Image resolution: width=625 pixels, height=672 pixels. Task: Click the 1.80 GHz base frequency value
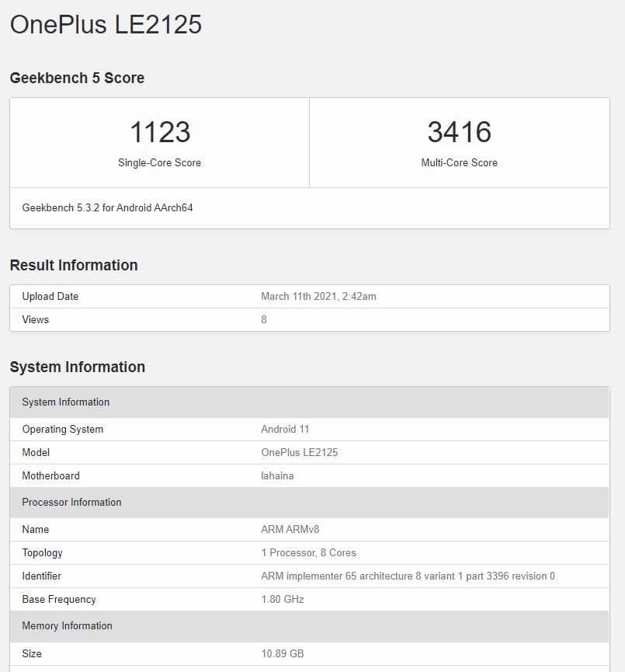(282, 600)
